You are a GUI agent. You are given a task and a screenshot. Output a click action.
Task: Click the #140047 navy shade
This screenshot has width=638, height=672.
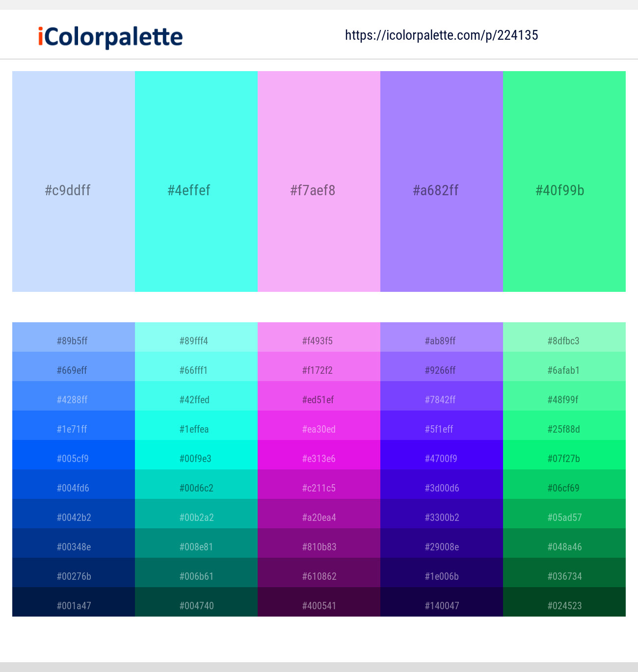point(441,606)
